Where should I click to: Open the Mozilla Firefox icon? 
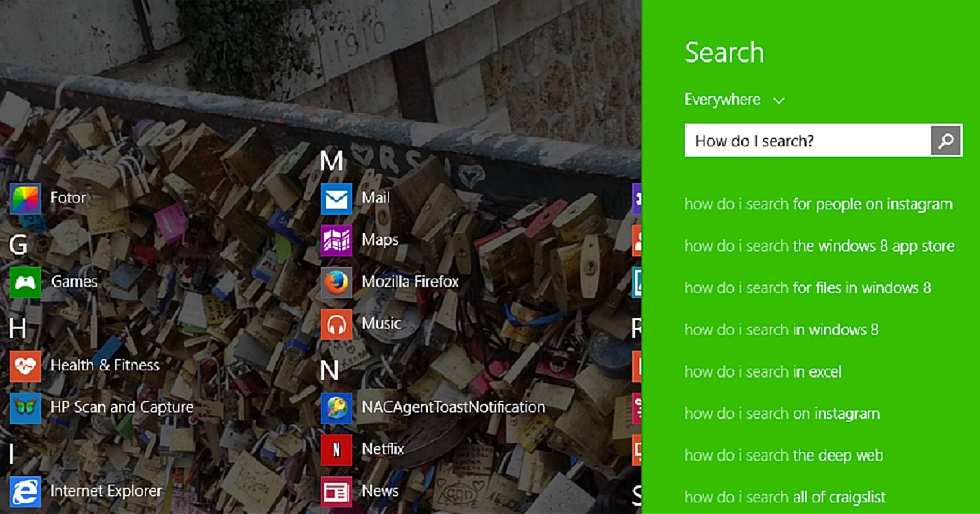point(336,282)
